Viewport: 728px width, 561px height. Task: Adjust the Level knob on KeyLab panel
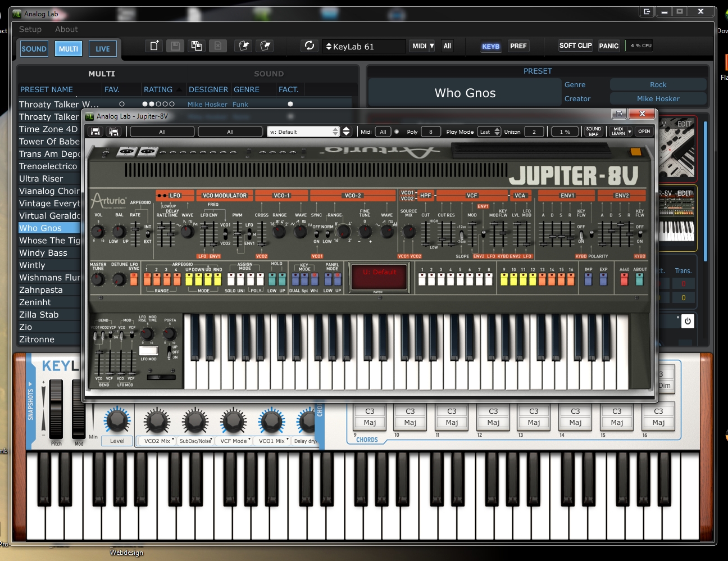(117, 420)
